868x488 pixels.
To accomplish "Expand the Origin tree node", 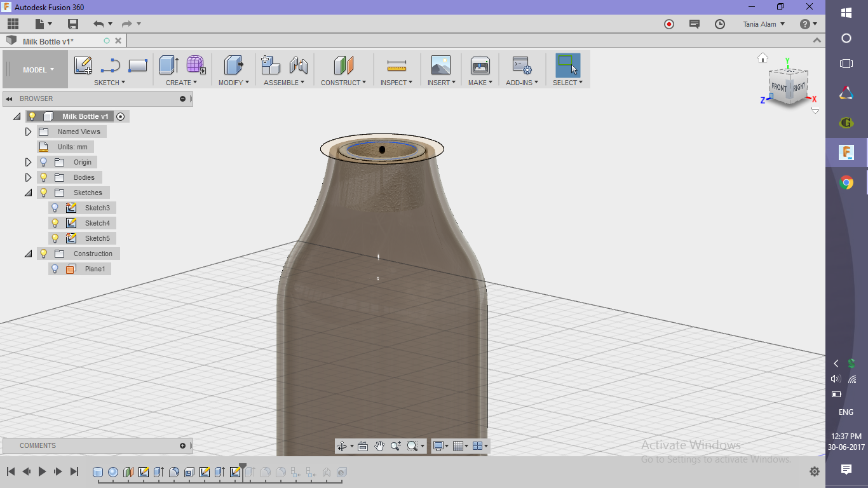I will click(x=28, y=162).
